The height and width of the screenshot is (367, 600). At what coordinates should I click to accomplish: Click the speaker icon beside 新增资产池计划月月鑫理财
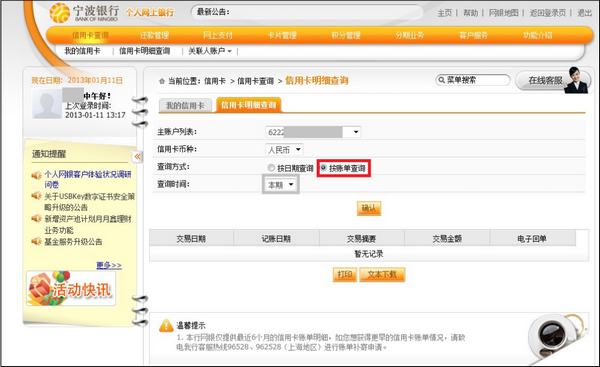(36, 218)
